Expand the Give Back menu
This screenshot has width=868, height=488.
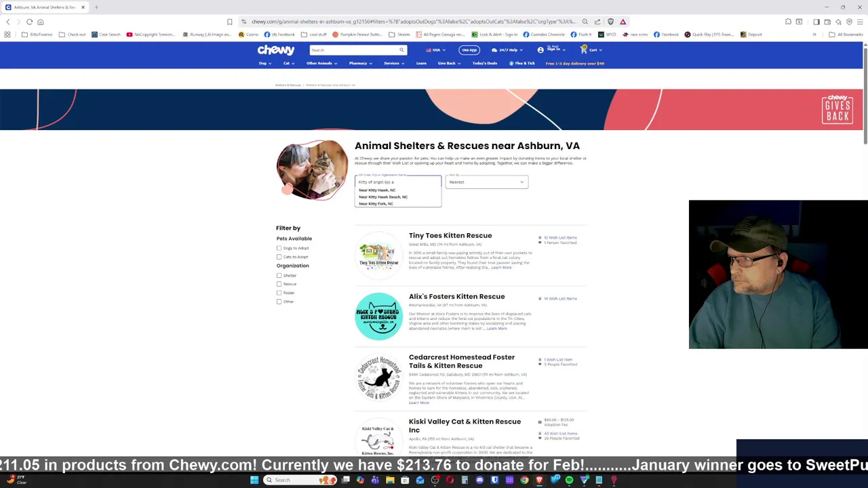(449, 63)
